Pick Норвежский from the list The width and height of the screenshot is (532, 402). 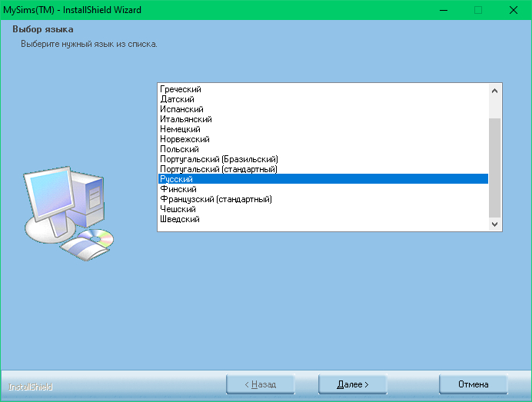[324, 139]
